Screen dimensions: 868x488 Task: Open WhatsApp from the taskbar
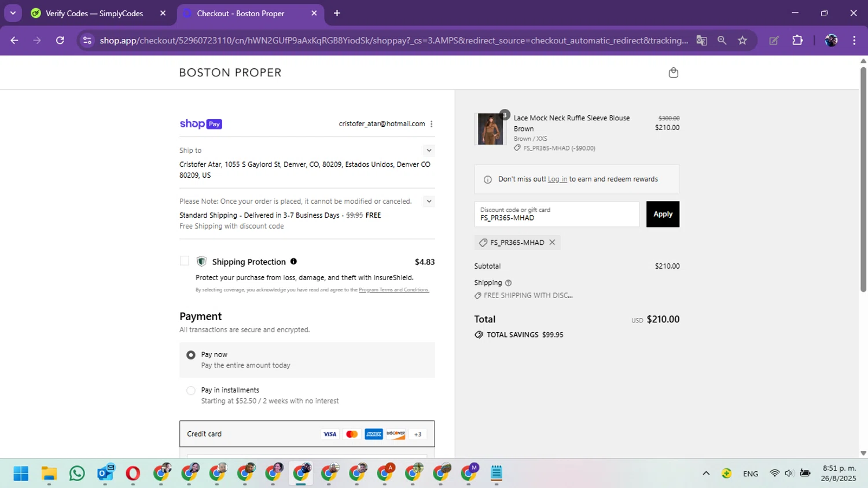(x=77, y=474)
